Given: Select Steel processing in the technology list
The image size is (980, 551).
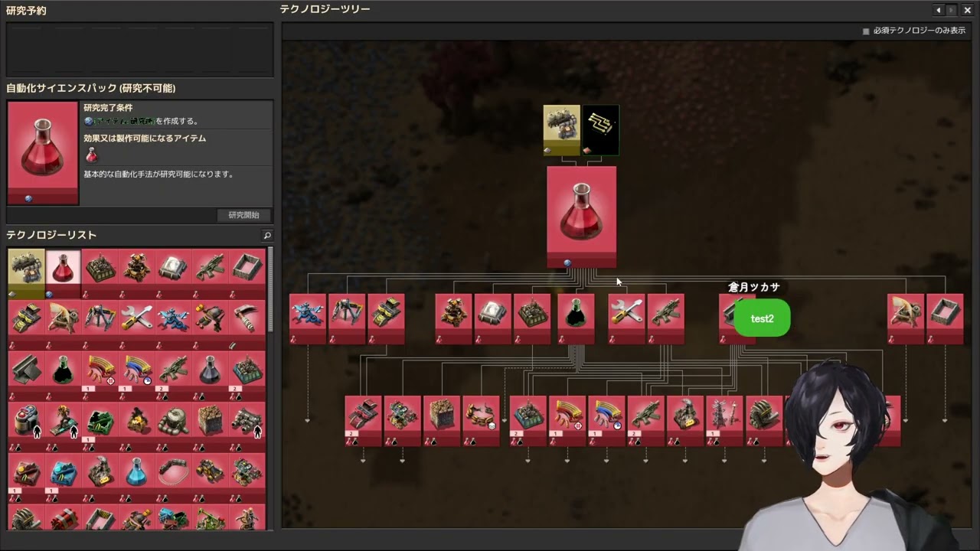Looking at the screenshot, I should [x=26, y=376].
